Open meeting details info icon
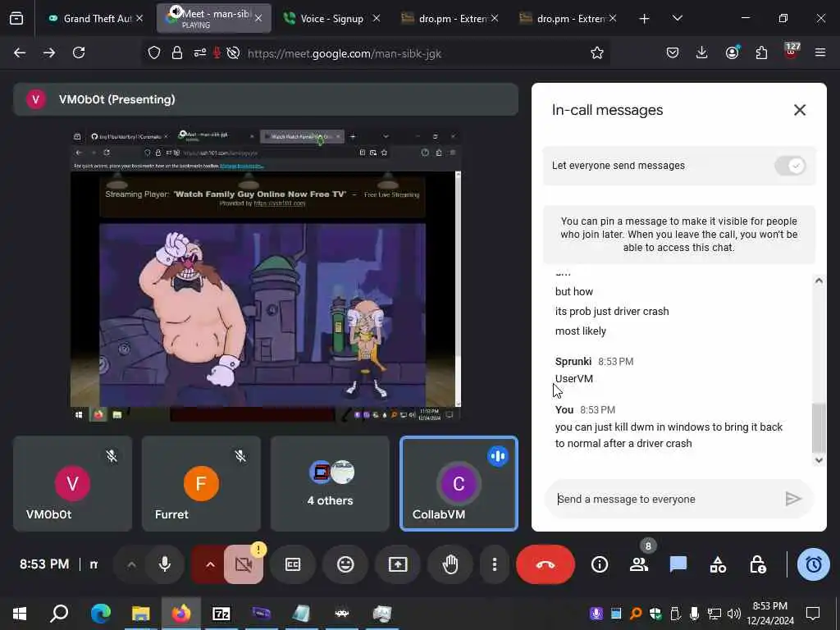This screenshot has width=840, height=630. (600, 564)
